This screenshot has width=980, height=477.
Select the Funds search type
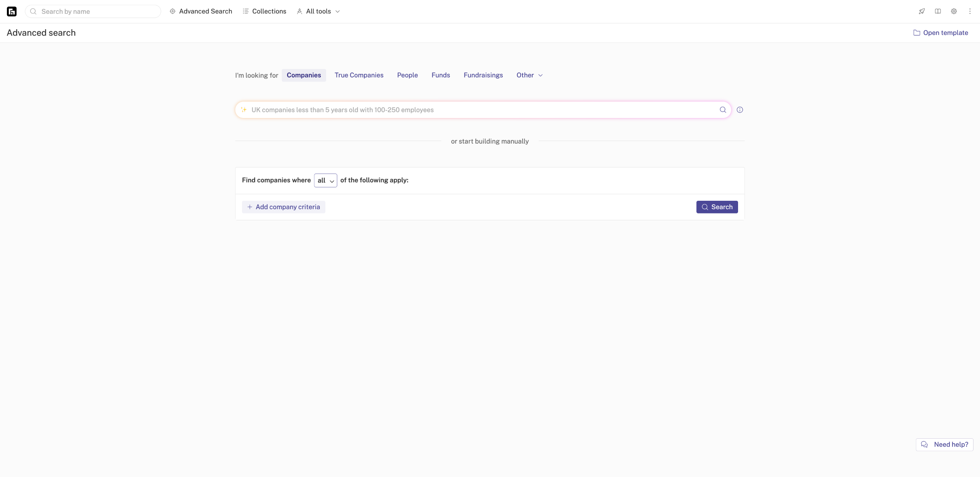[x=441, y=75]
